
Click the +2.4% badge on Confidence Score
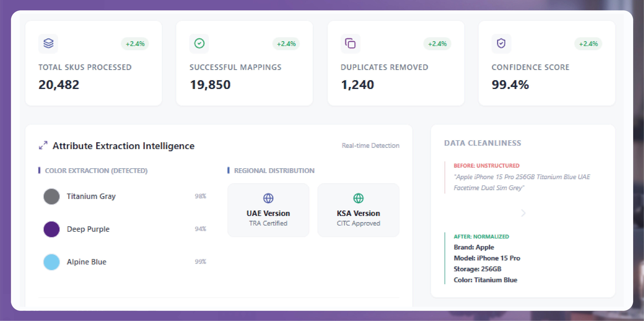pos(588,44)
